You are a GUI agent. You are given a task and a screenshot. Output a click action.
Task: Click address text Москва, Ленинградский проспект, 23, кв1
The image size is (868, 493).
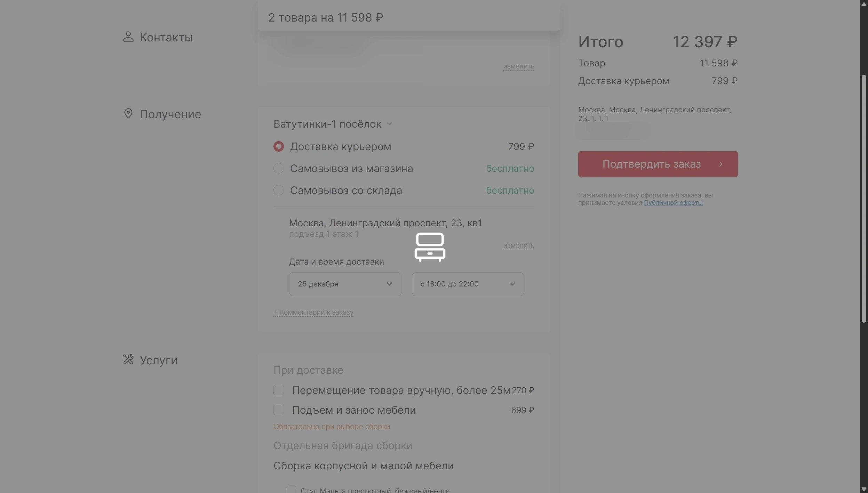coord(385,223)
